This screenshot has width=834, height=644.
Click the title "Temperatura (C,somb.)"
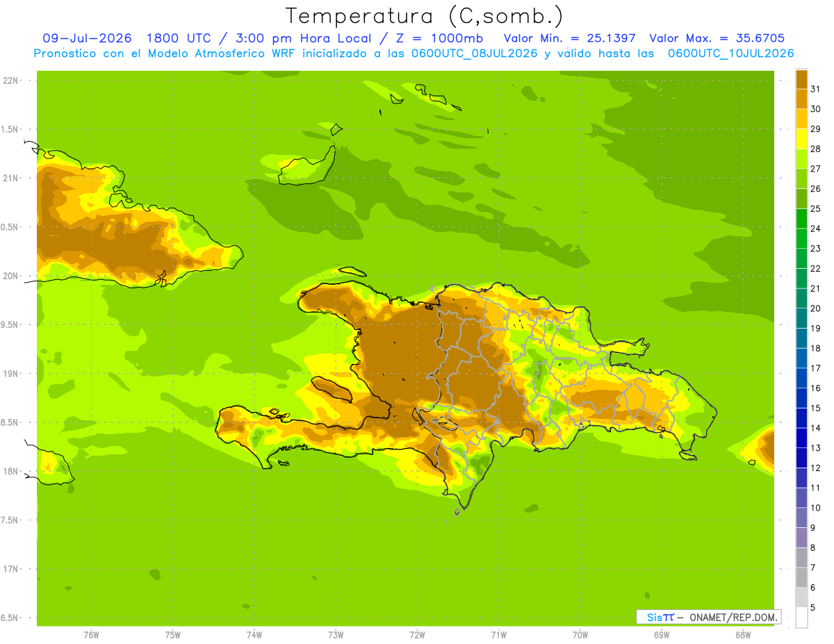tap(424, 16)
